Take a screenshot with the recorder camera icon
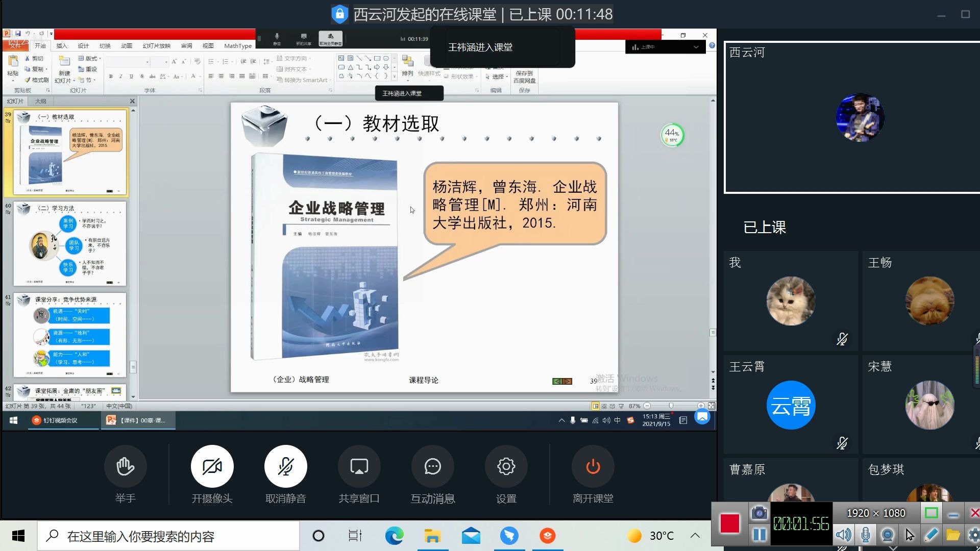980x551 pixels. pyautogui.click(x=759, y=513)
